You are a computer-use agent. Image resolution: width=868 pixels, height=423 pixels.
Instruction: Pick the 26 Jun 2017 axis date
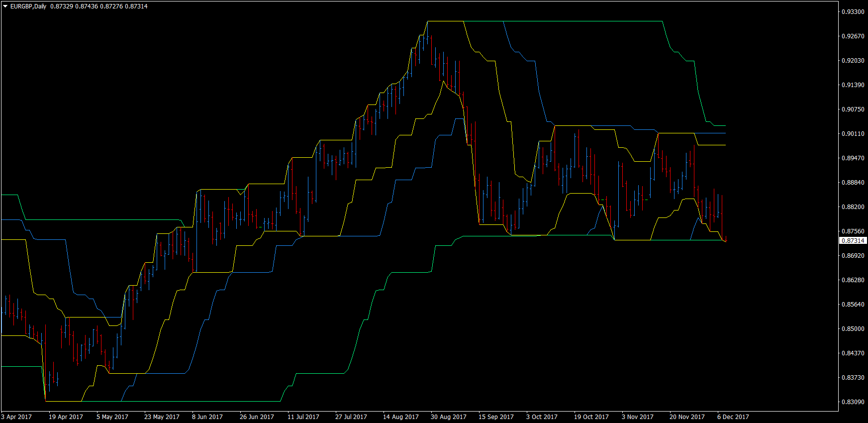pos(257,417)
